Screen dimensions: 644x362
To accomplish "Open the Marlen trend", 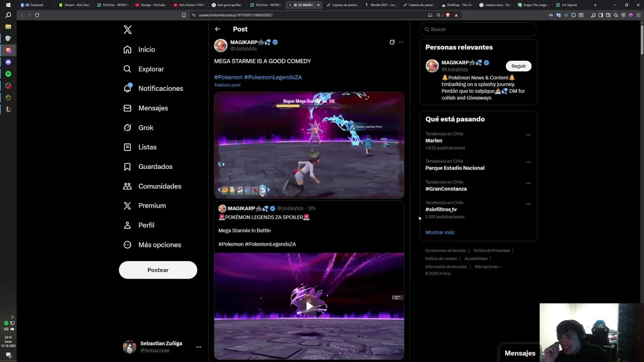I will coord(434,141).
